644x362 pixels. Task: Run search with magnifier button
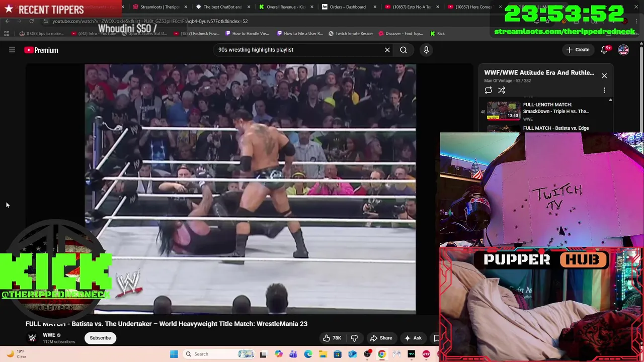[x=404, y=50]
